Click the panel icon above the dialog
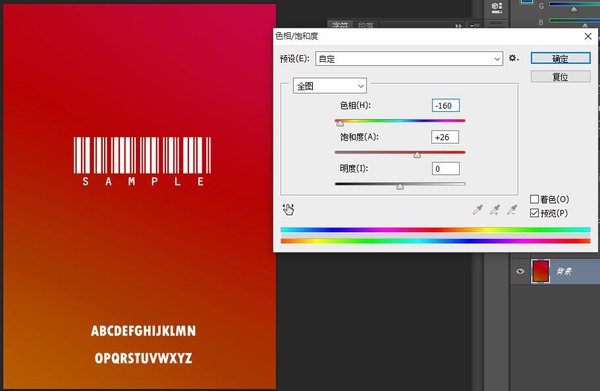This screenshot has width=600, height=391. coord(497,7)
